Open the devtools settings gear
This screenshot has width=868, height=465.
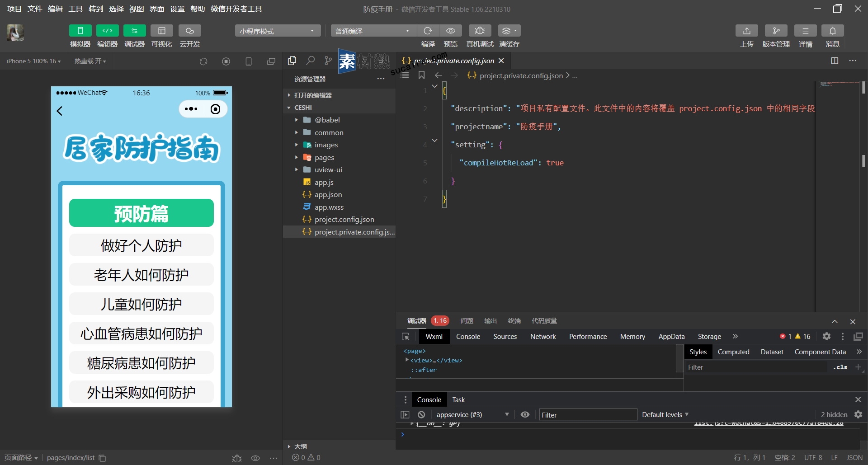point(826,336)
